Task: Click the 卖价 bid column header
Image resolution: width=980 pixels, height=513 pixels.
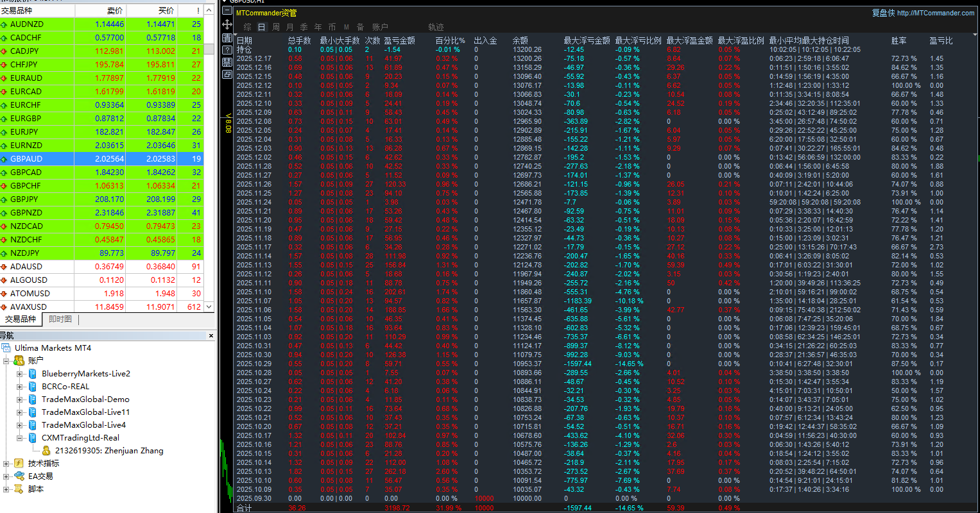Action: point(101,11)
